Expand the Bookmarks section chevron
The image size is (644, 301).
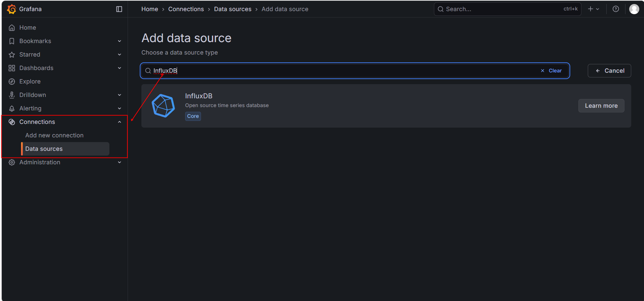(120, 41)
